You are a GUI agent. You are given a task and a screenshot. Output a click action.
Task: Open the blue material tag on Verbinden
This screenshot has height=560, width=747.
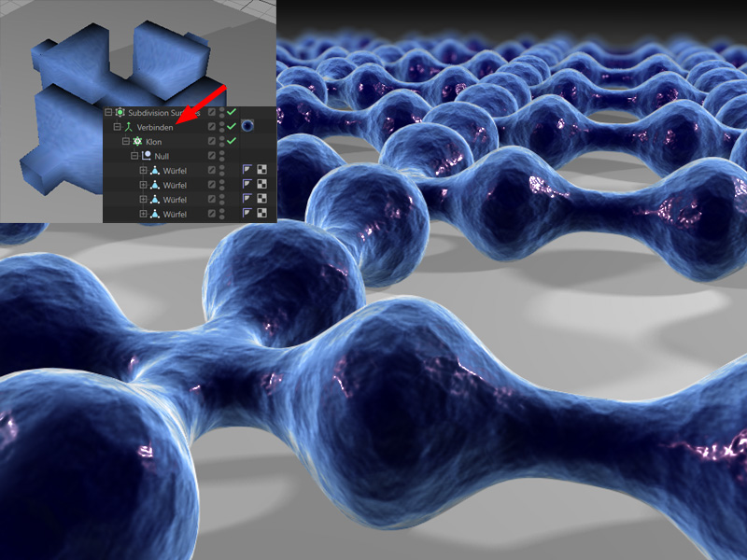(x=247, y=126)
